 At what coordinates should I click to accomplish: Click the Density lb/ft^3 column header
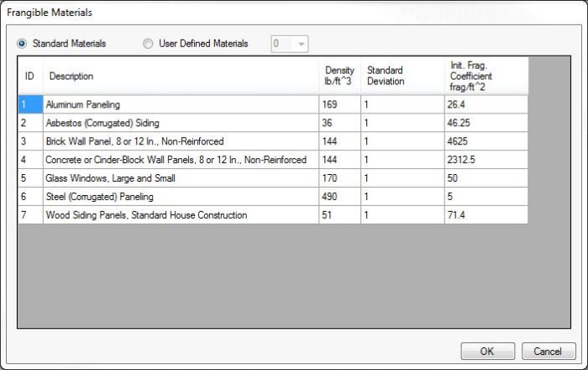(339, 76)
